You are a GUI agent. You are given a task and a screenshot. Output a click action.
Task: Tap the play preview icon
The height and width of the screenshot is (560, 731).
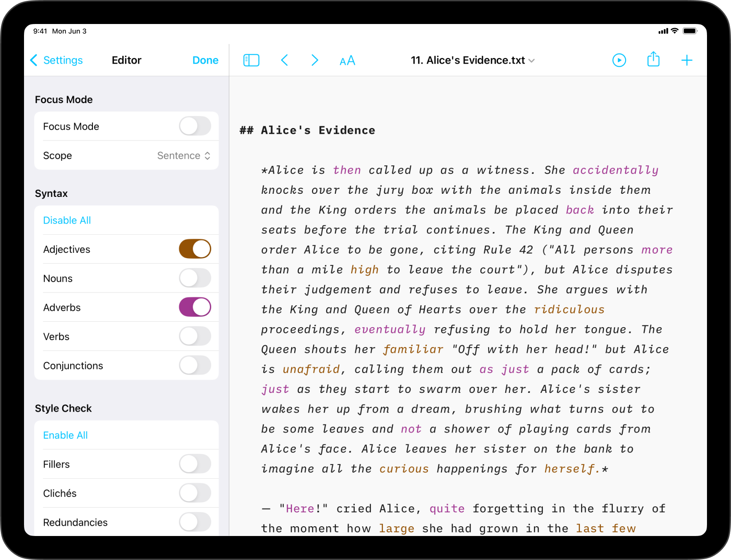pyautogui.click(x=619, y=60)
